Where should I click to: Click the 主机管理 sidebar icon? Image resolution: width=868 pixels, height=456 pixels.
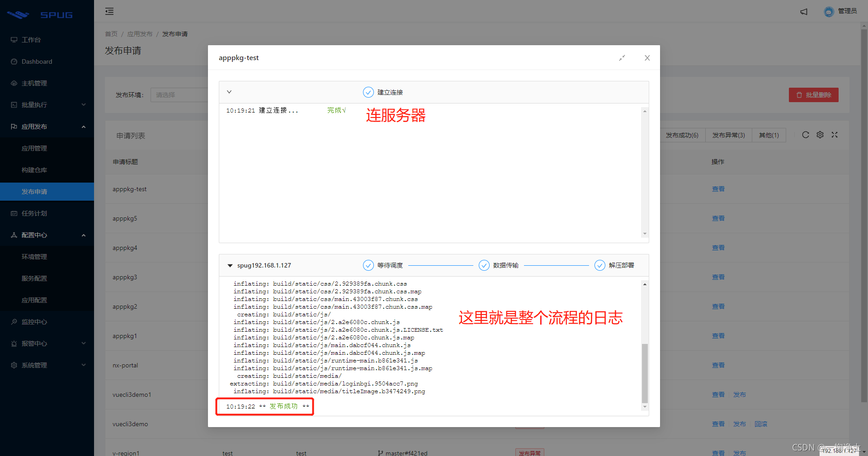click(13, 83)
